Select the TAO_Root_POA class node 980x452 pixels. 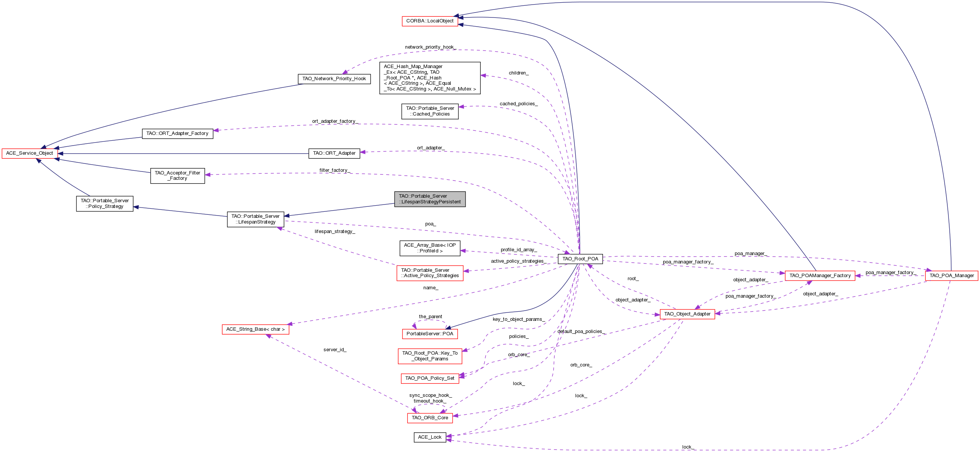[580, 259]
